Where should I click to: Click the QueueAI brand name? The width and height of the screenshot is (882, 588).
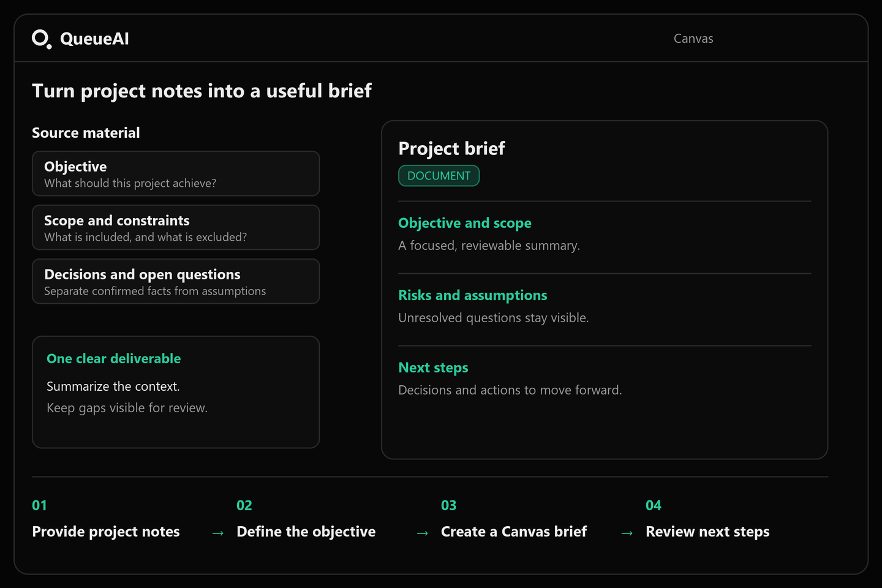click(x=94, y=39)
